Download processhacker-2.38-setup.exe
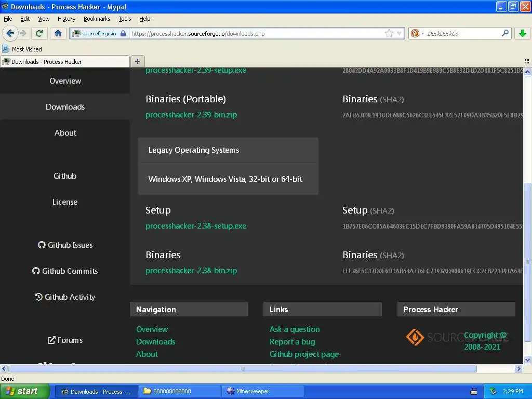The height and width of the screenshot is (399, 532). tap(196, 226)
